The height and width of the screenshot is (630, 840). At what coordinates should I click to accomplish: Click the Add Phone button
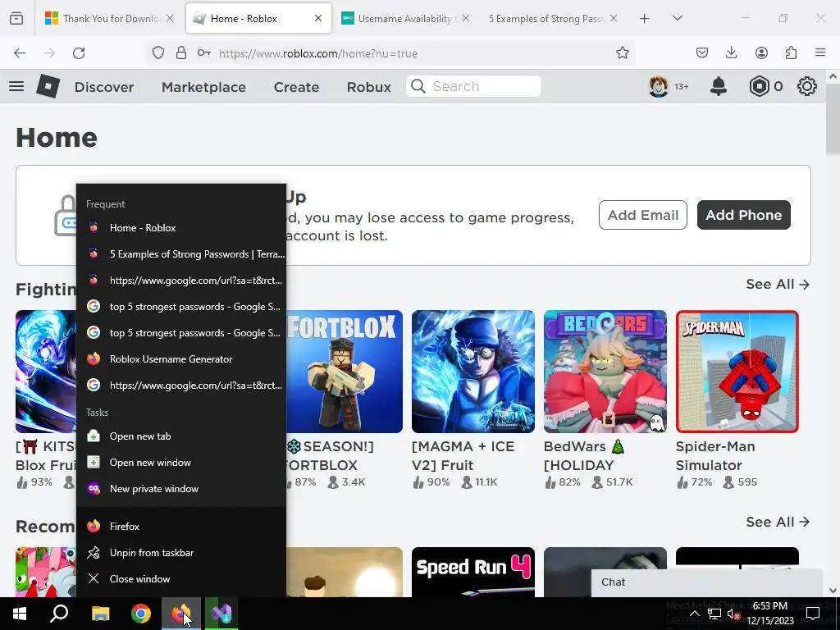[743, 215]
